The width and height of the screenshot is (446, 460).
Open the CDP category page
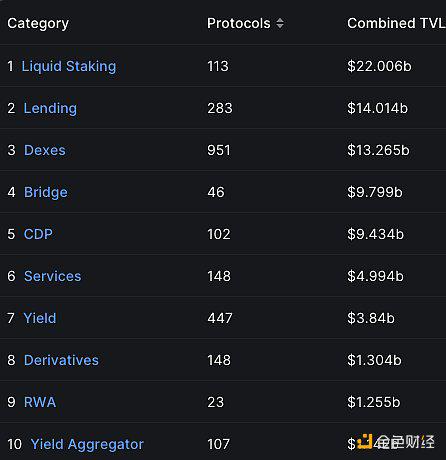coord(38,234)
